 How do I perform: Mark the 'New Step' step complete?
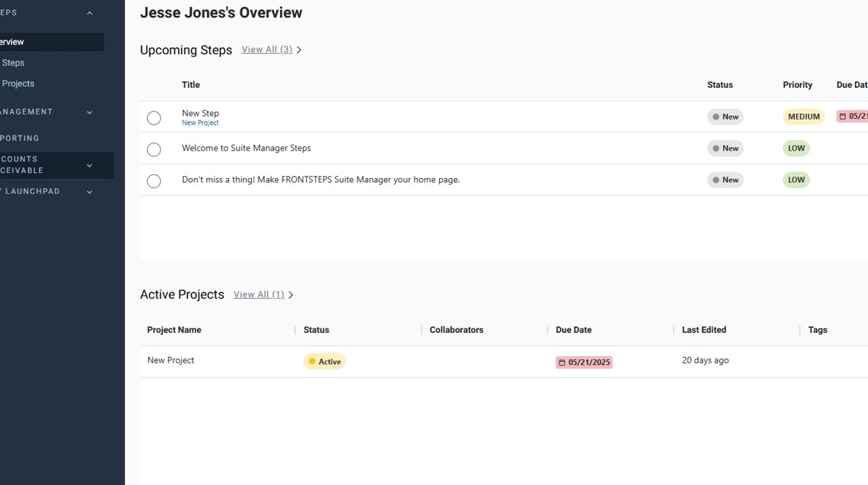click(153, 118)
